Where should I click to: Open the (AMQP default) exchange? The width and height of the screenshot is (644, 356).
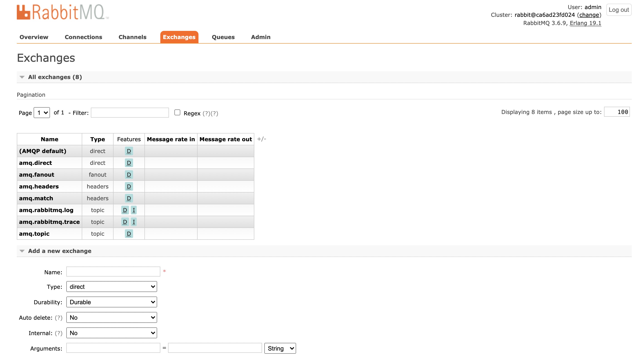click(x=42, y=151)
